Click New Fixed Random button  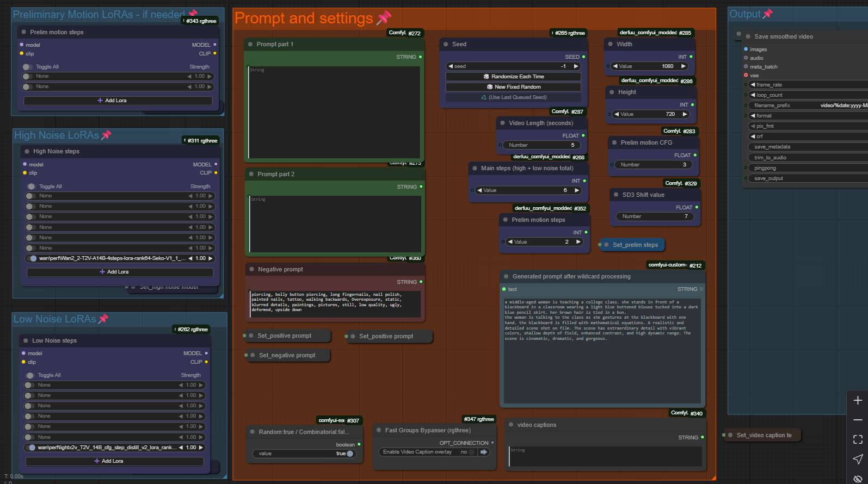point(513,87)
